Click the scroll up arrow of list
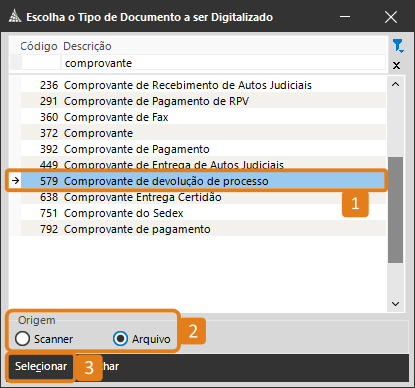The height and width of the screenshot is (388, 415). [396, 84]
